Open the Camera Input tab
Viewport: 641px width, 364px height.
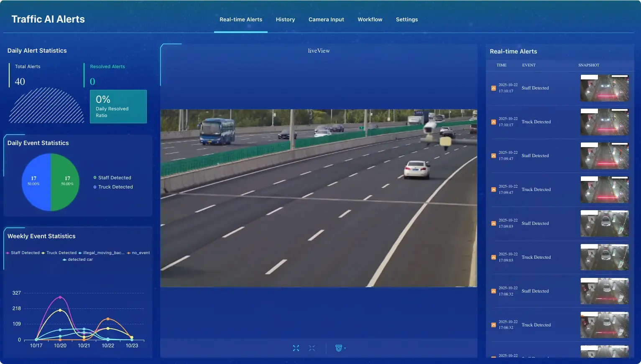[326, 20]
